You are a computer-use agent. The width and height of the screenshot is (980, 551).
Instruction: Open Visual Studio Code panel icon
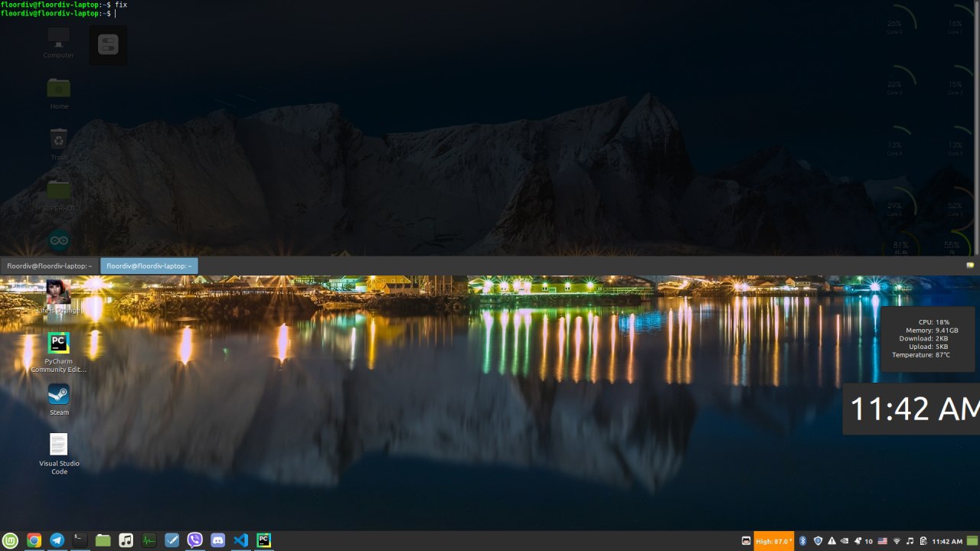(240, 540)
